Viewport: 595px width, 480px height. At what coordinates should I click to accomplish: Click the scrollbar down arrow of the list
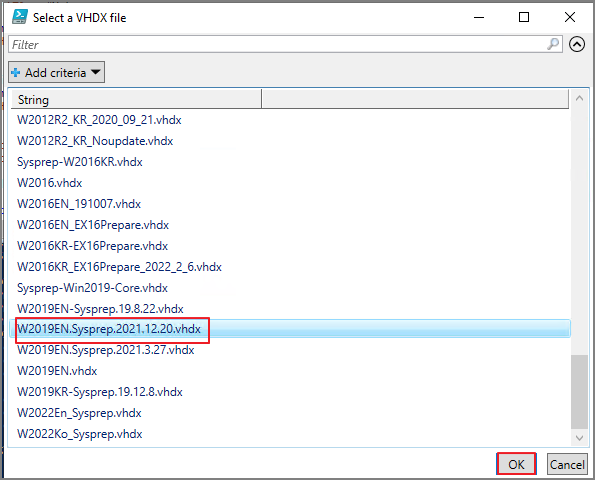pyautogui.click(x=579, y=438)
